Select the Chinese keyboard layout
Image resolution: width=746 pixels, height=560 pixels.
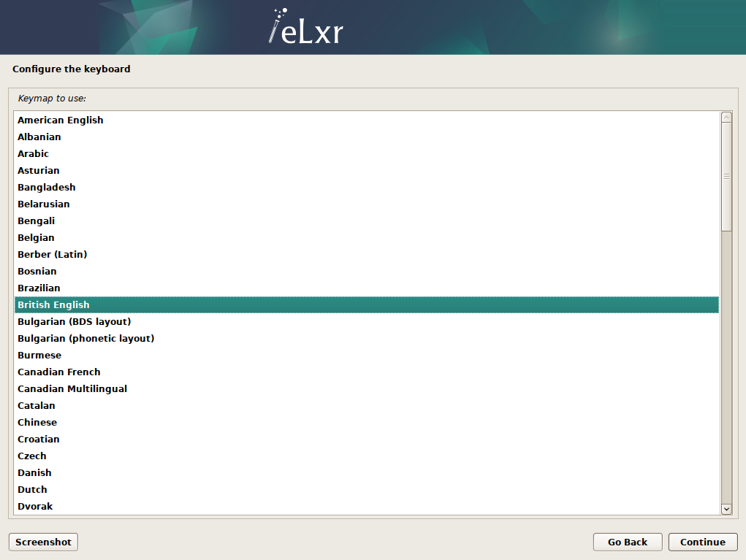[37, 422]
